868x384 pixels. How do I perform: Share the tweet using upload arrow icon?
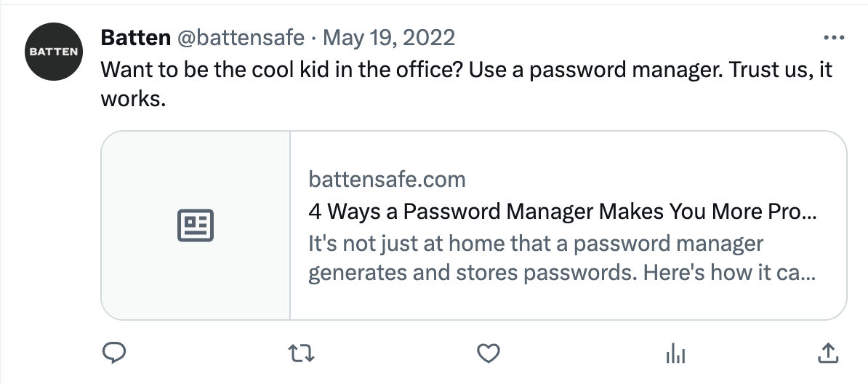pos(828,353)
